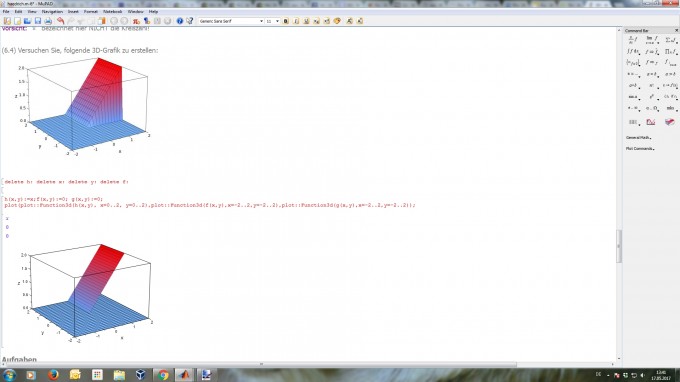Open the Window menu
The image size is (680, 382).
pos(136,12)
